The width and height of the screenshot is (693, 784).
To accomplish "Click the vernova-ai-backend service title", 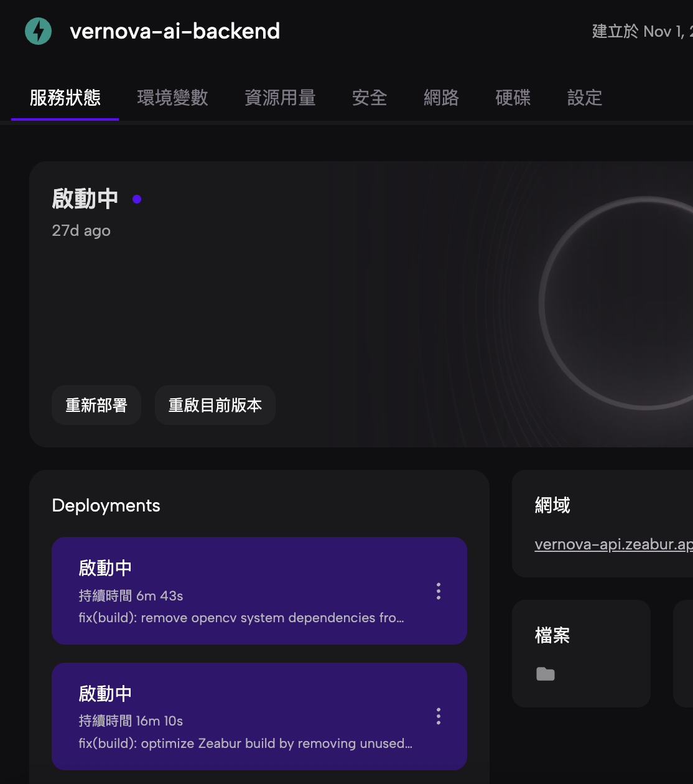I will coord(175,31).
